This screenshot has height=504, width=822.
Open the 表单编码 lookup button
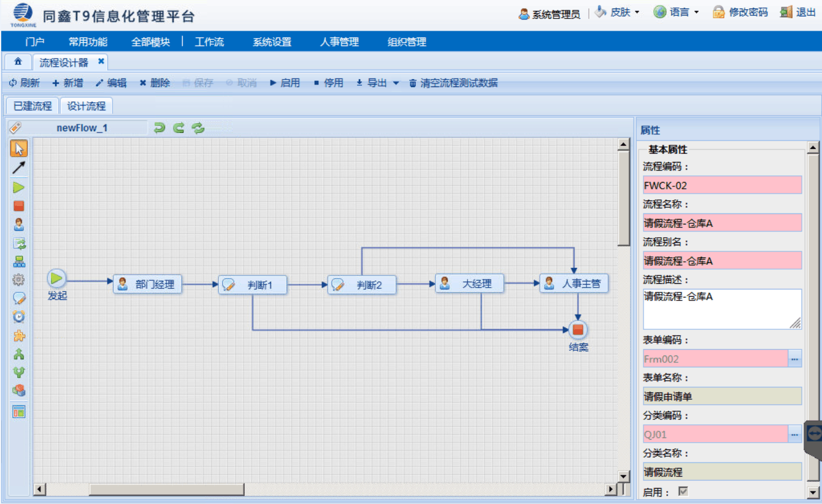(794, 359)
